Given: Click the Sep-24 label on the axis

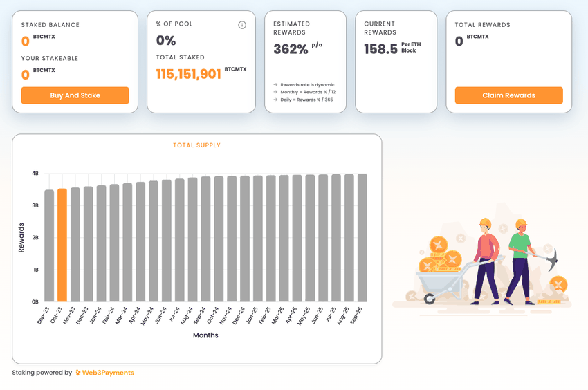Looking at the screenshot, I should 199,315.
